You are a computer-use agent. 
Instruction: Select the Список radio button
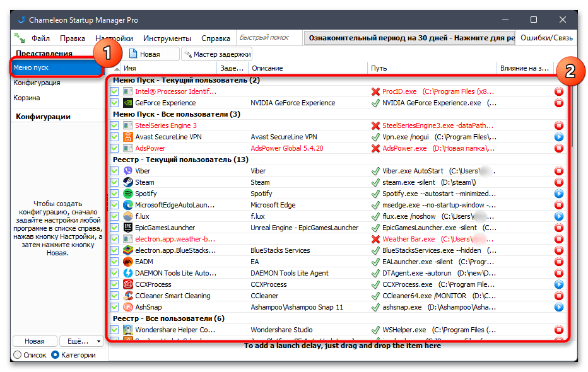pyautogui.click(x=17, y=355)
